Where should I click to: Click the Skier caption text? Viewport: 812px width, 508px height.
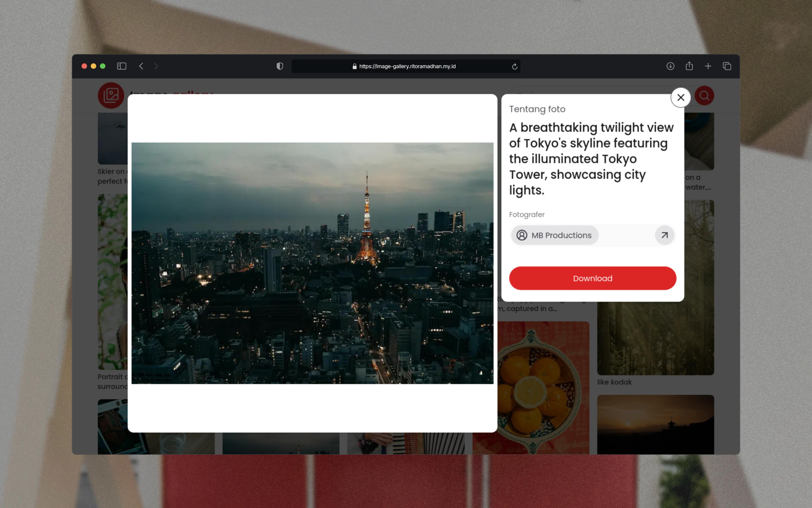[x=112, y=176]
